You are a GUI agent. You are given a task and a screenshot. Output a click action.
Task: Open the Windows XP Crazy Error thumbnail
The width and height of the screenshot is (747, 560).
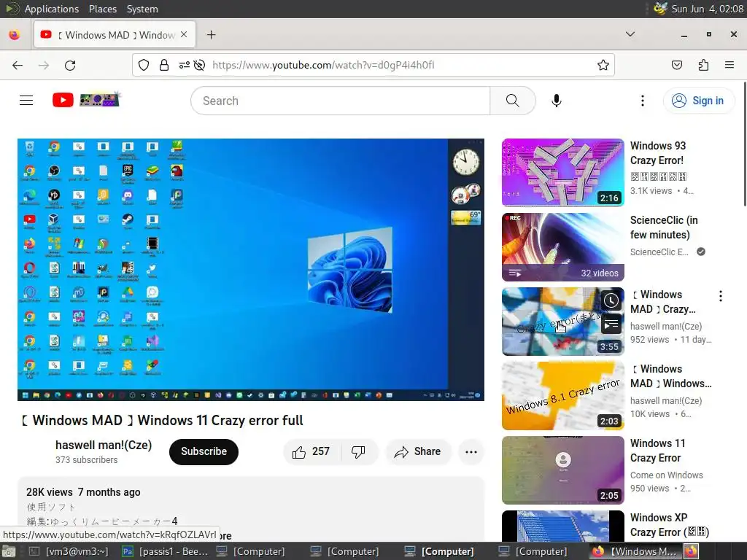point(562,526)
